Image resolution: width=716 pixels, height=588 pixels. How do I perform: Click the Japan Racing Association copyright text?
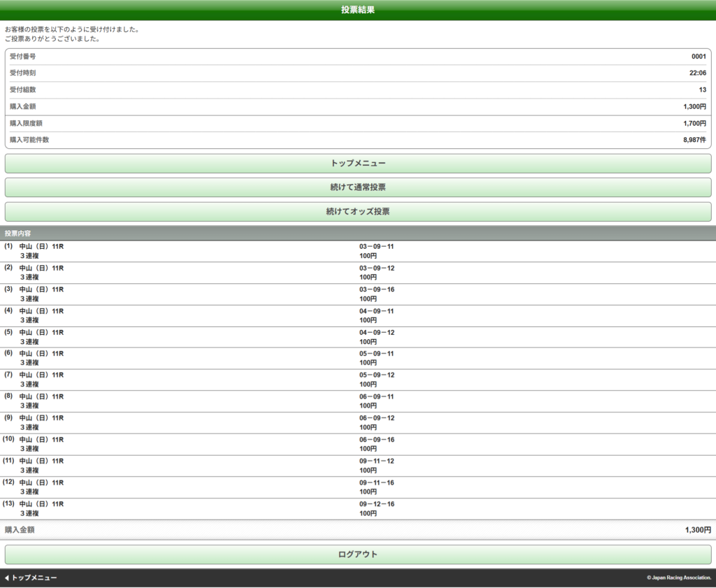[x=678, y=578]
